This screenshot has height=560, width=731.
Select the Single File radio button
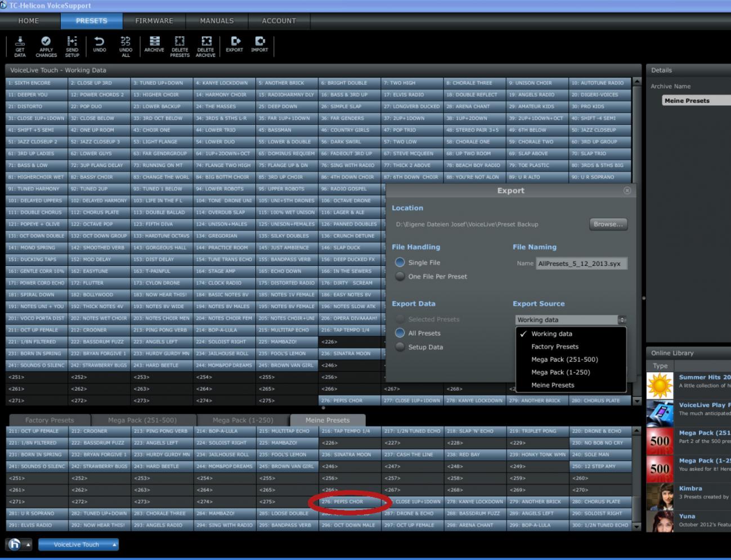point(400,263)
